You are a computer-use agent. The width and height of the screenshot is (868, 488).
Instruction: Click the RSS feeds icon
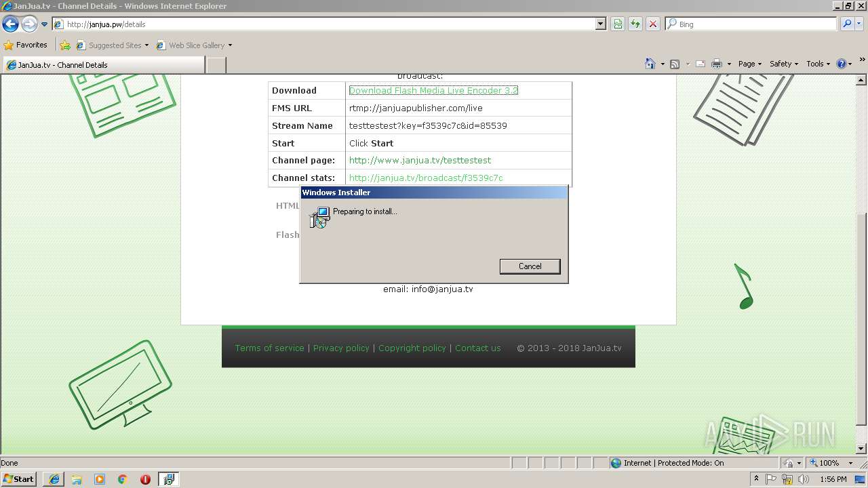coord(675,64)
